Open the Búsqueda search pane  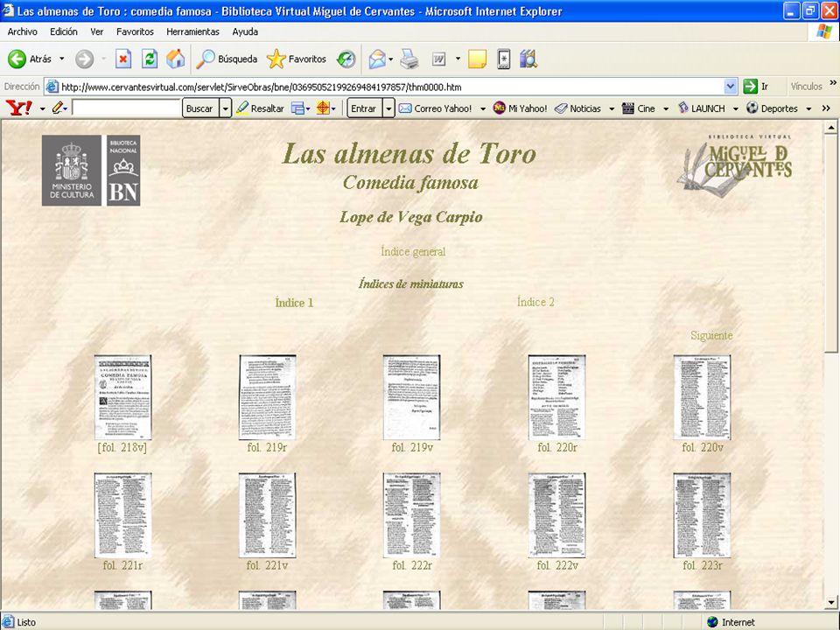coord(227,59)
